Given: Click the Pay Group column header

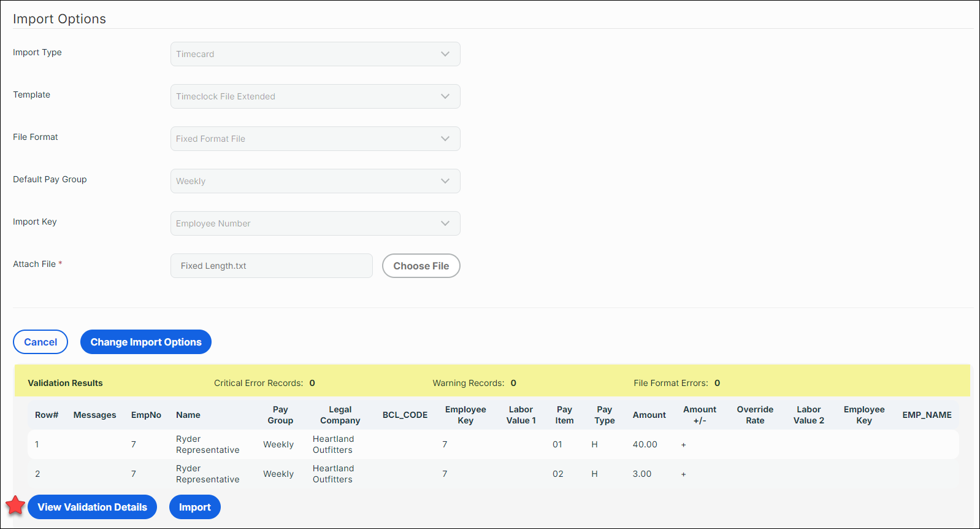Looking at the screenshot, I should coord(280,415).
